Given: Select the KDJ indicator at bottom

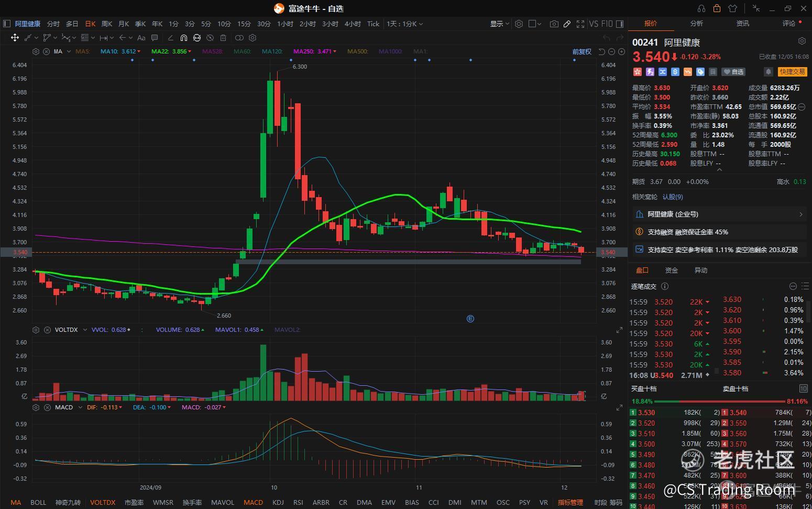Looking at the screenshot, I should 278,502.
